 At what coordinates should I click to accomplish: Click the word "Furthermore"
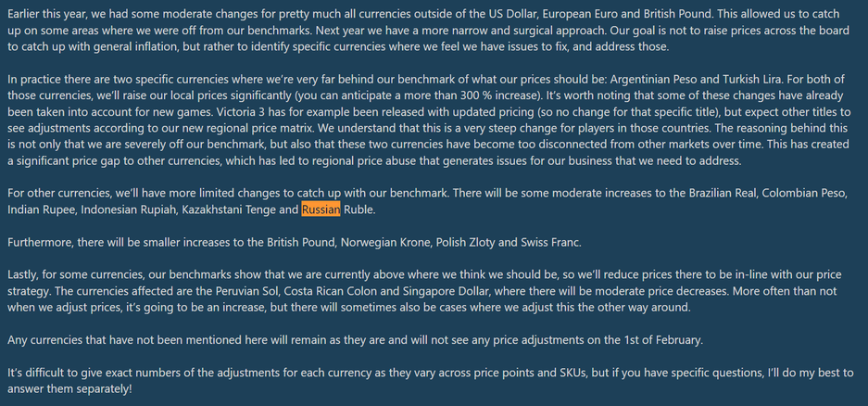(43, 243)
